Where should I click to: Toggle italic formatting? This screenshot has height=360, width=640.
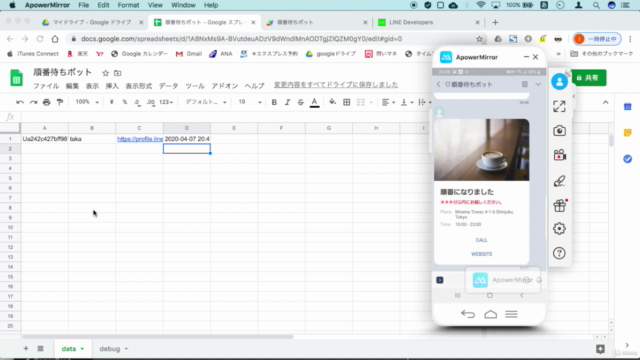(x=287, y=102)
